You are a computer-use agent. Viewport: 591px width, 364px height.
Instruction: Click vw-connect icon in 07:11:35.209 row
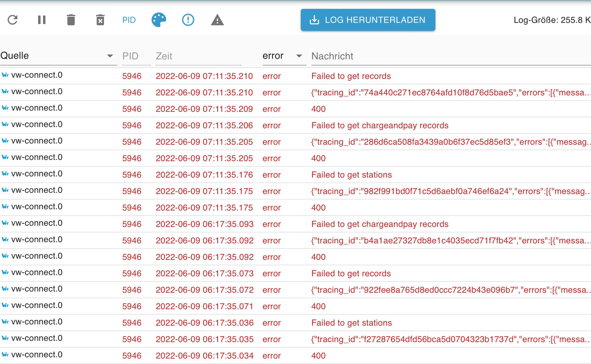[x=5, y=108]
